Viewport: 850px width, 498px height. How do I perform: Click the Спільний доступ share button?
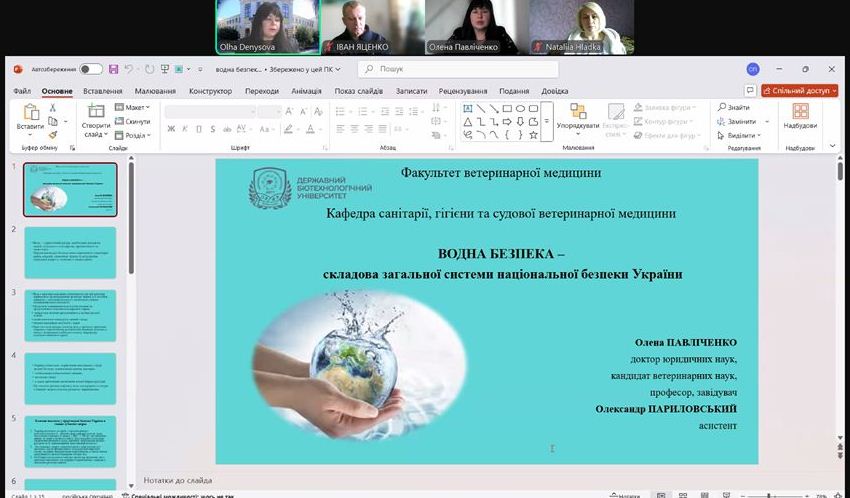(800, 90)
